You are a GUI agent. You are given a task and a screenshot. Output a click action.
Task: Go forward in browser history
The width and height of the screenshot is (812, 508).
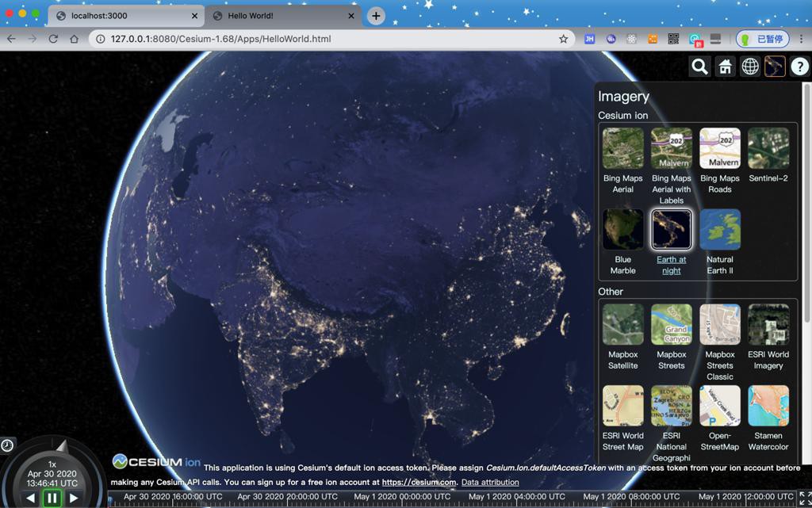pos(32,39)
